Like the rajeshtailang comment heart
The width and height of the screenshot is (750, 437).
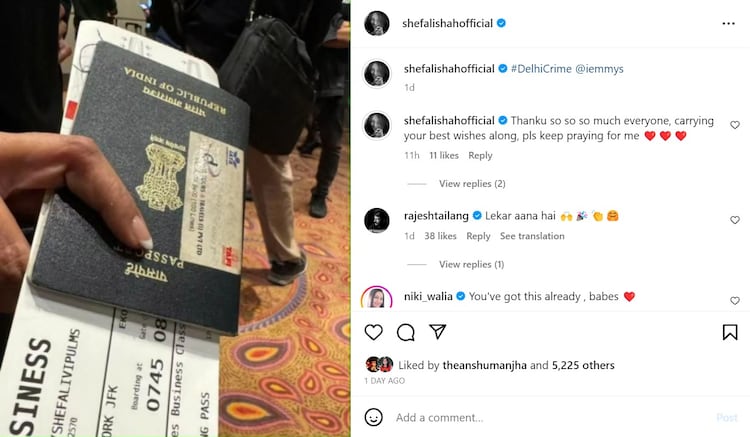pos(735,220)
